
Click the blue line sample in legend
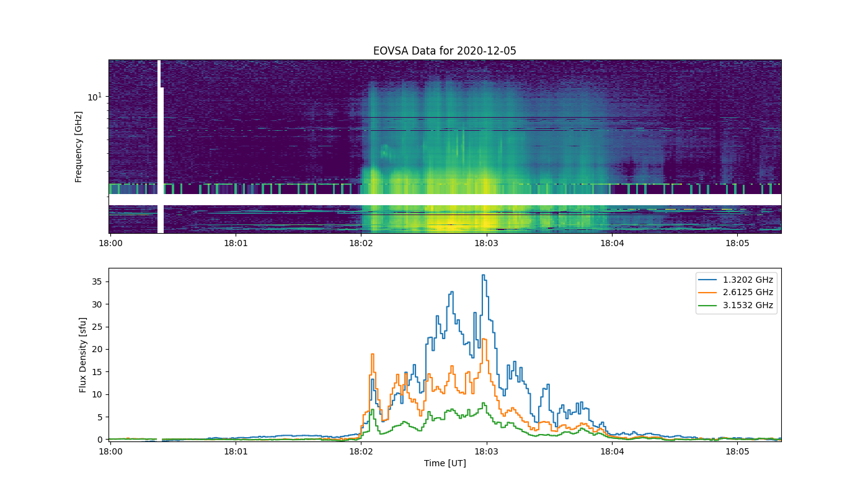pyautogui.click(x=709, y=280)
